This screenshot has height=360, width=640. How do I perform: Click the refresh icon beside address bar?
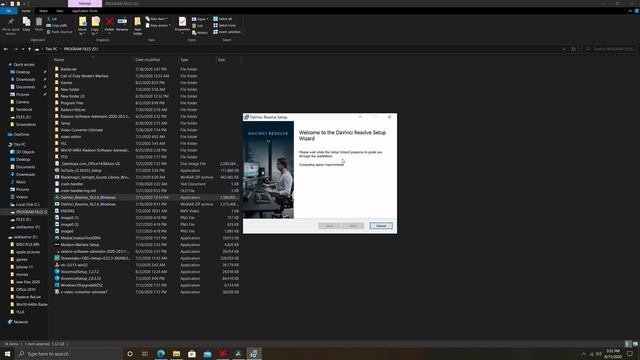tap(573, 49)
